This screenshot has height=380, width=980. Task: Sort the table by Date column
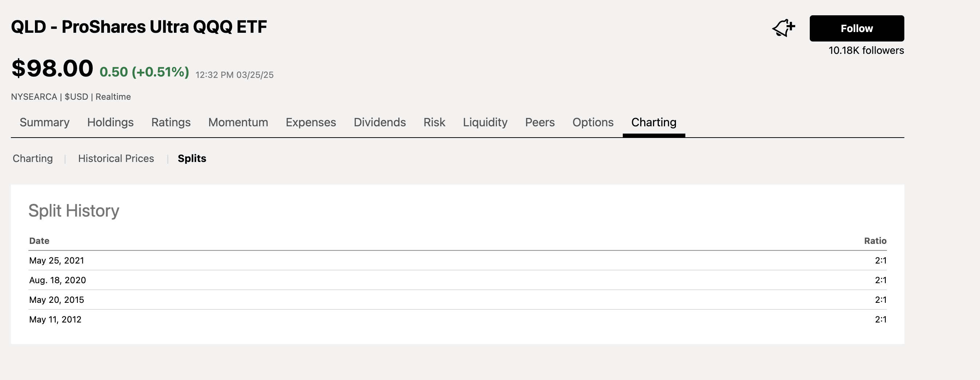tap(39, 241)
